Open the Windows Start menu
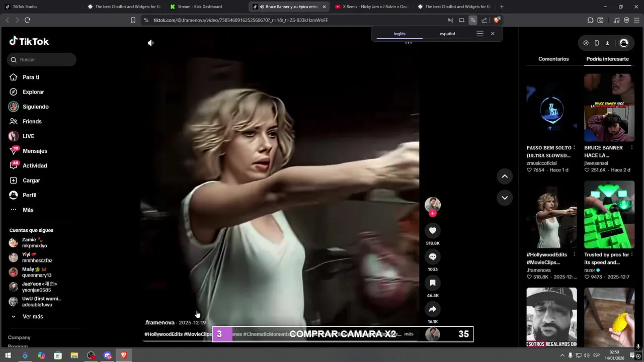Viewport: 644px width, 362px height. coord(8,355)
